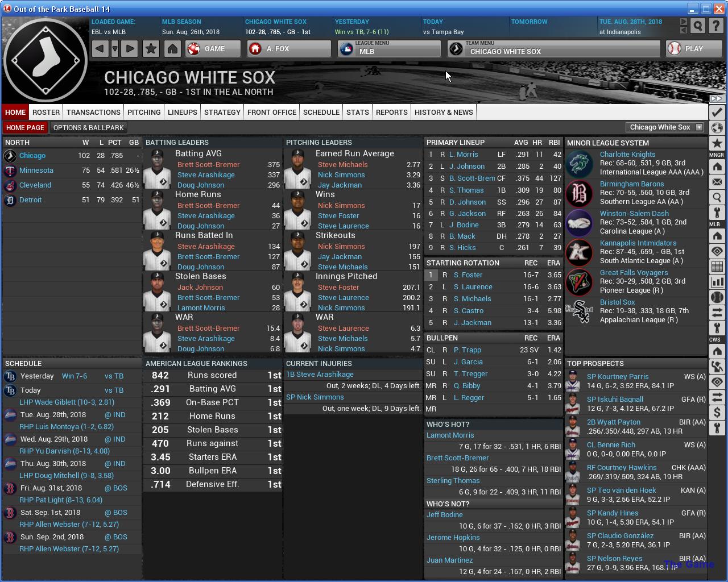728x582 pixels.
Task: Click the swap arrows icon under MLB
Action: pyautogui.click(x=717, y=313)
